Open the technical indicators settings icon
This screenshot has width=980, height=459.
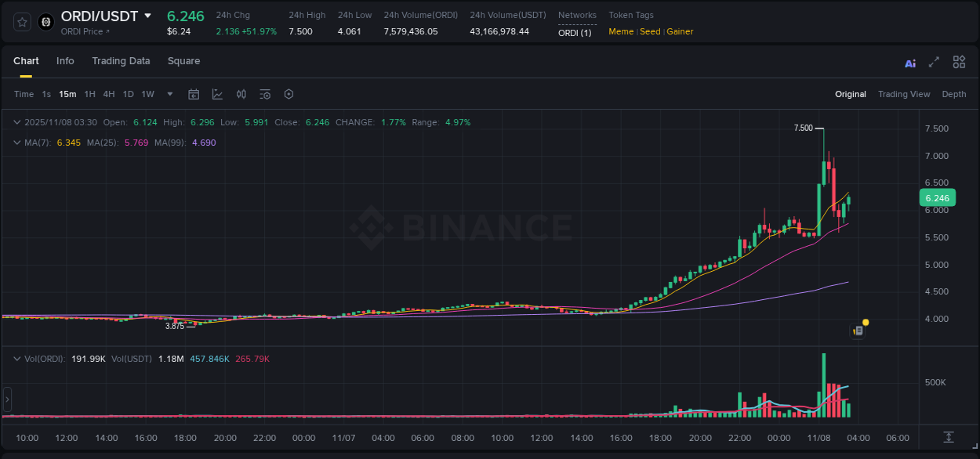pyautogui.click(x=265, y=94)
